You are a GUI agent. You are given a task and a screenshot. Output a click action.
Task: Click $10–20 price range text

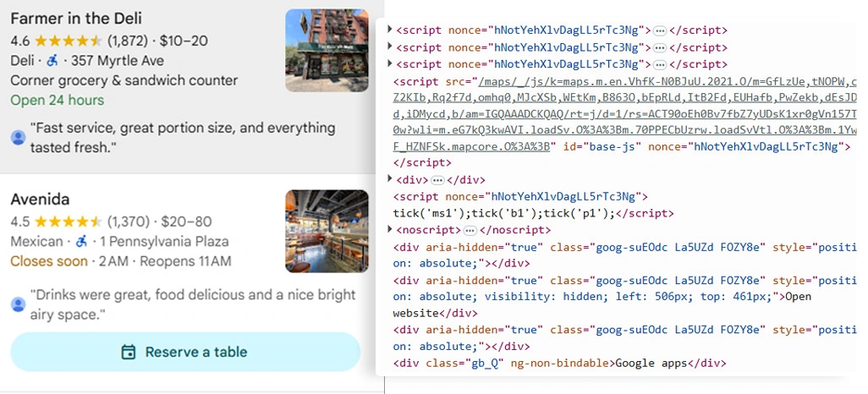(184, 41)
